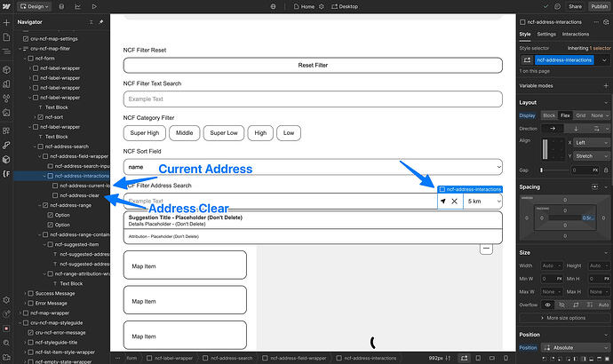Set overflow to Auto
The image size is (613, 364).
tap(603, 305)
